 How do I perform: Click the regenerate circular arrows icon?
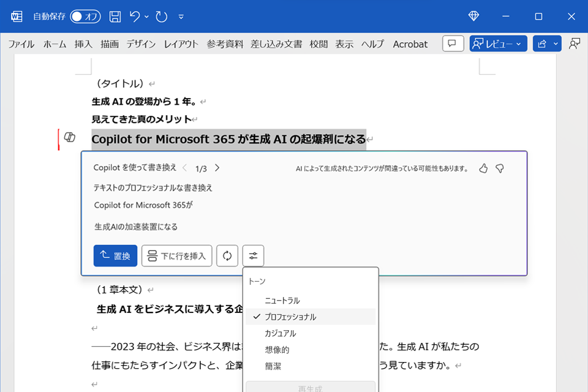coord(227,256)
